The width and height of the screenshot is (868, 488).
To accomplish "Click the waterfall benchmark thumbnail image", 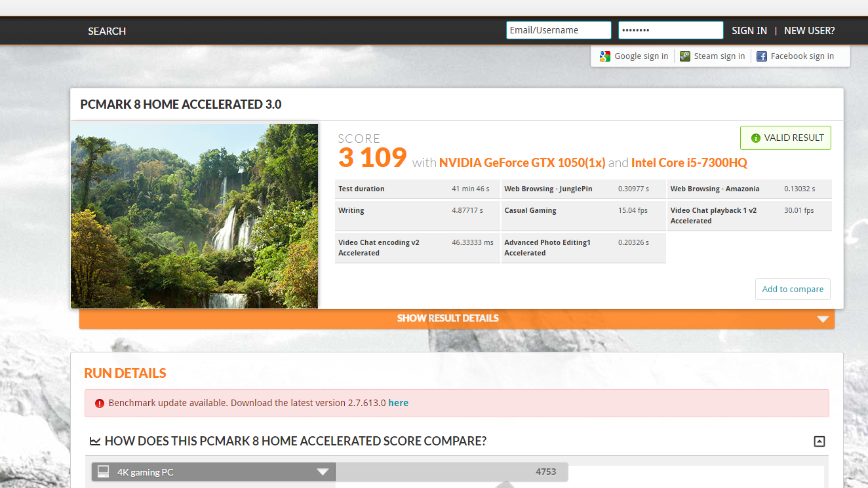I will tap(195, 216).
